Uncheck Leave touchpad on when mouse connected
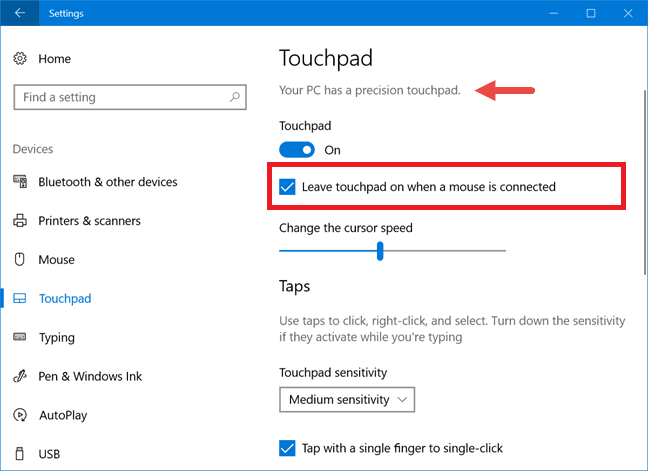648x471 pixels. pyautogui.click(x=288, y=187)
